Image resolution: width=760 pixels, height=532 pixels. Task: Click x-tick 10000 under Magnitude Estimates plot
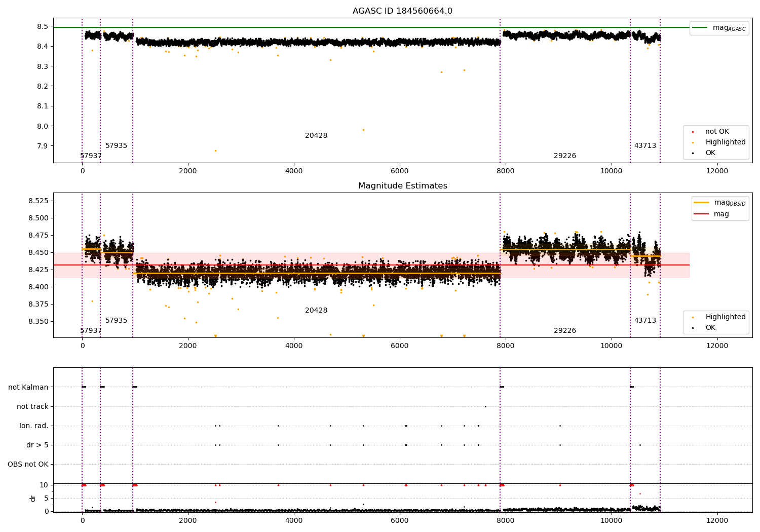pyautogui.click(x=611, y=346)
